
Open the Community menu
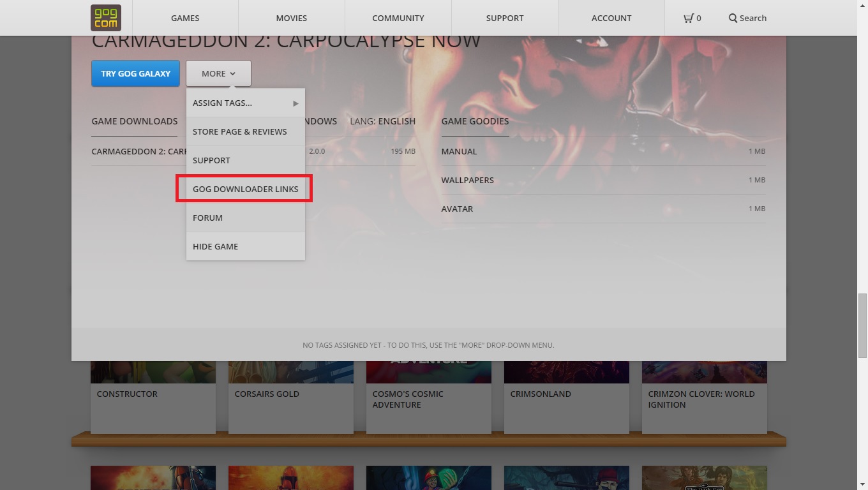click(398, 18)
